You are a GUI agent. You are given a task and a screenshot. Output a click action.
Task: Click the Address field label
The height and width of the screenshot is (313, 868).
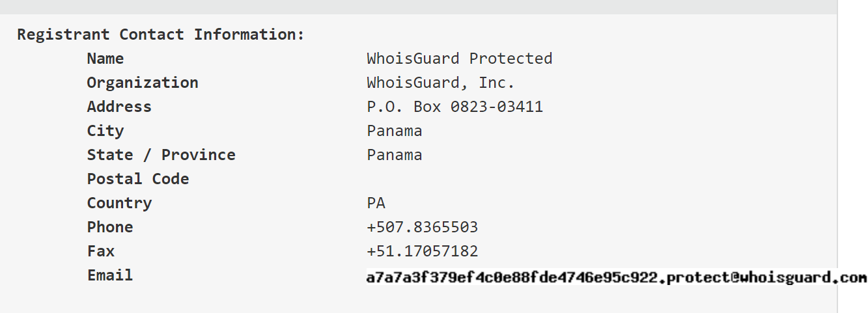[x=119, y=107]
